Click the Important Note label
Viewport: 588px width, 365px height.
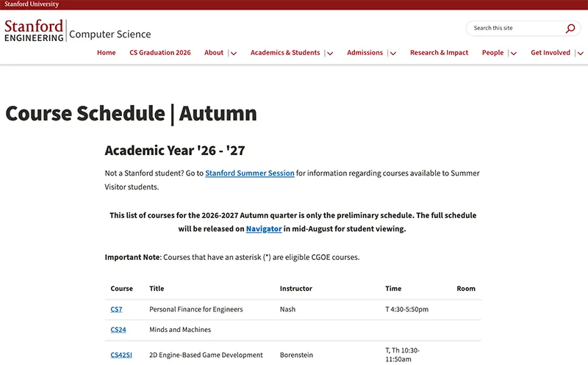click(133, 257)
